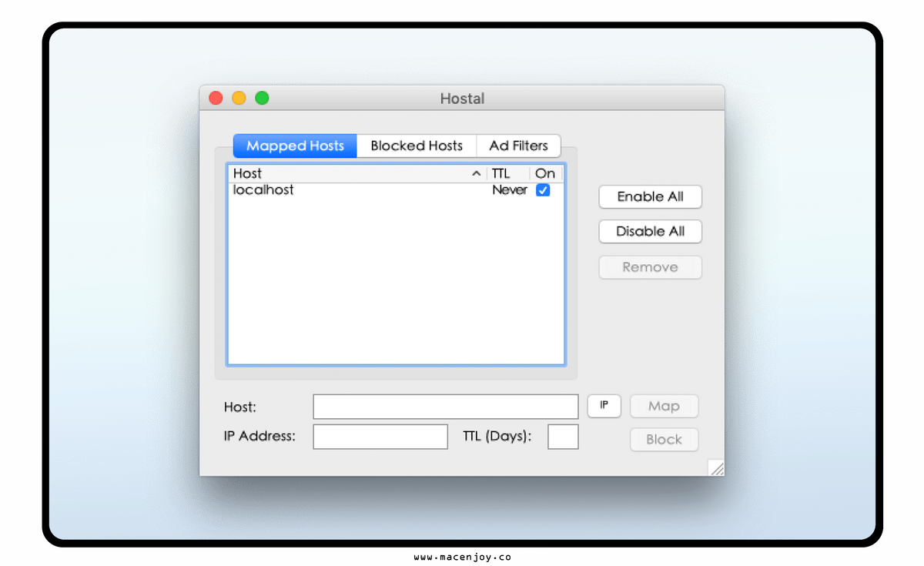The width and height of the screenshot is (924, 566).
Task: Sort the list by Host column header
Action: coord(358,174)
